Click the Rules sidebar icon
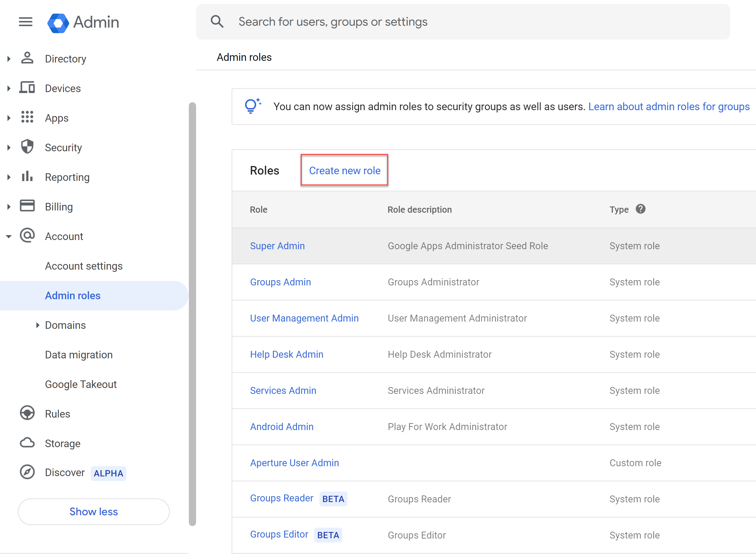This screenshot has height=554, width=756. click(27, 413)
